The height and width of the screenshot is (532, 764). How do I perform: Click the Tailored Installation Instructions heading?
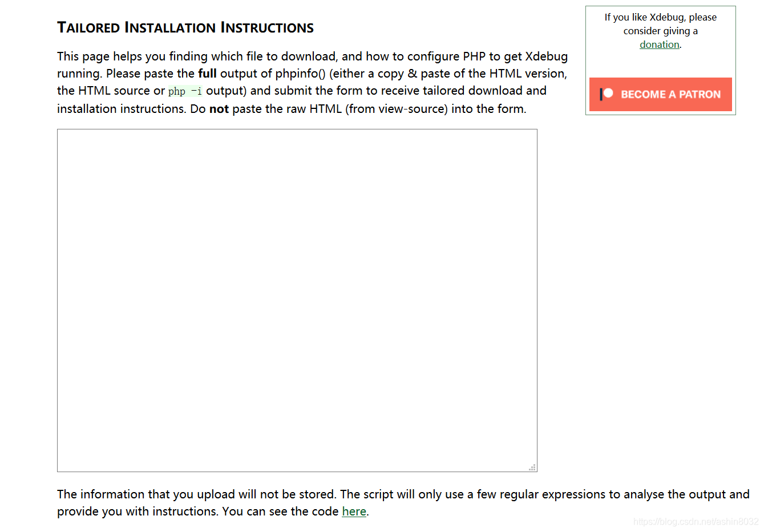click(x=185, y=27)
